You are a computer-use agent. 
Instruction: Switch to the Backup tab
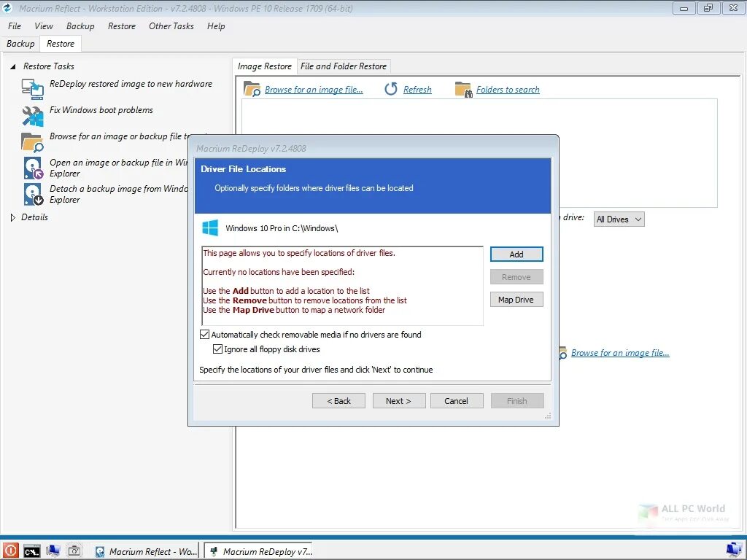[x=20, y=44]
